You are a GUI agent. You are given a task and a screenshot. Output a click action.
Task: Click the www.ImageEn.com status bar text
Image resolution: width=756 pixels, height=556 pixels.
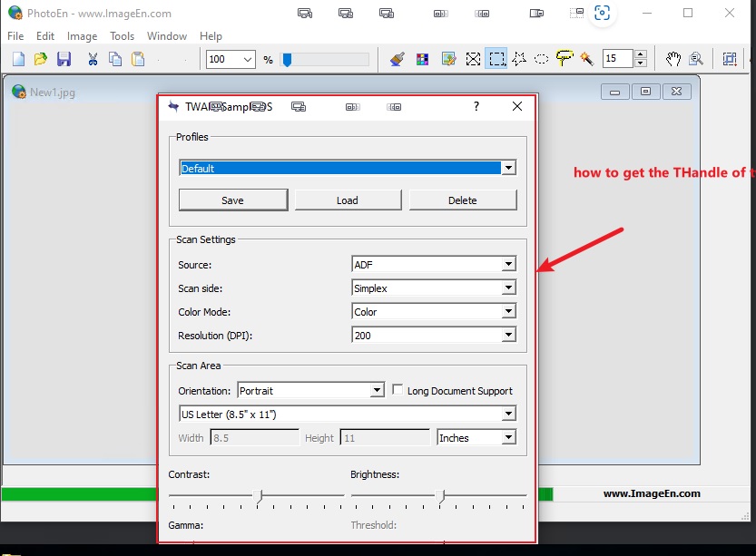652,493
